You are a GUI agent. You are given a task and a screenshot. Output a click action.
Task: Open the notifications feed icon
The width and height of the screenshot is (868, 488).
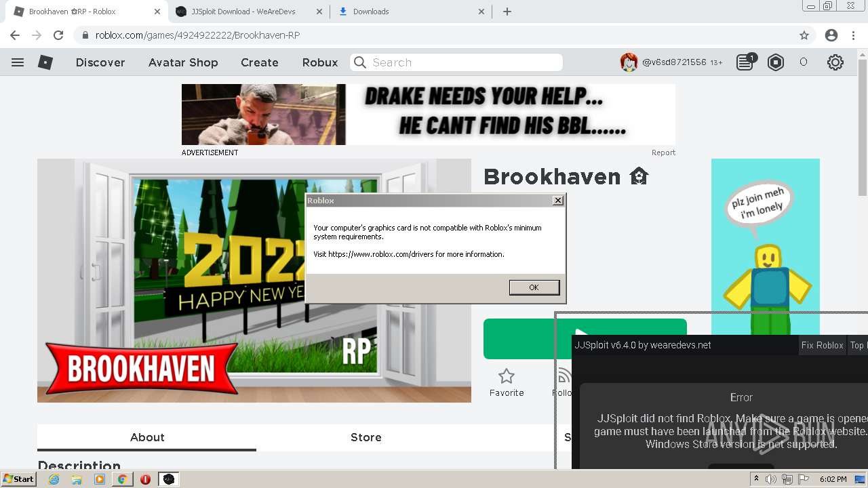[x=745, y=62]
